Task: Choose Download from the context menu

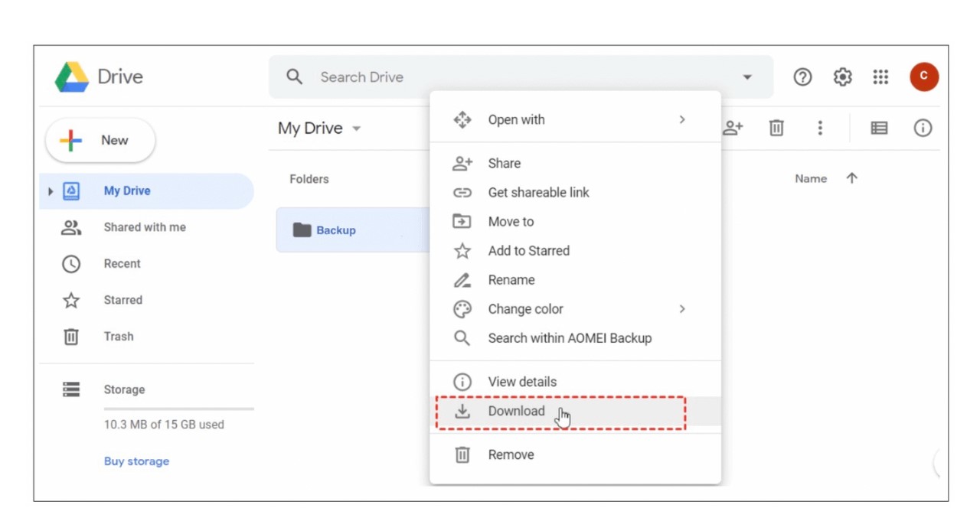Action: click(x=516, y=411)
